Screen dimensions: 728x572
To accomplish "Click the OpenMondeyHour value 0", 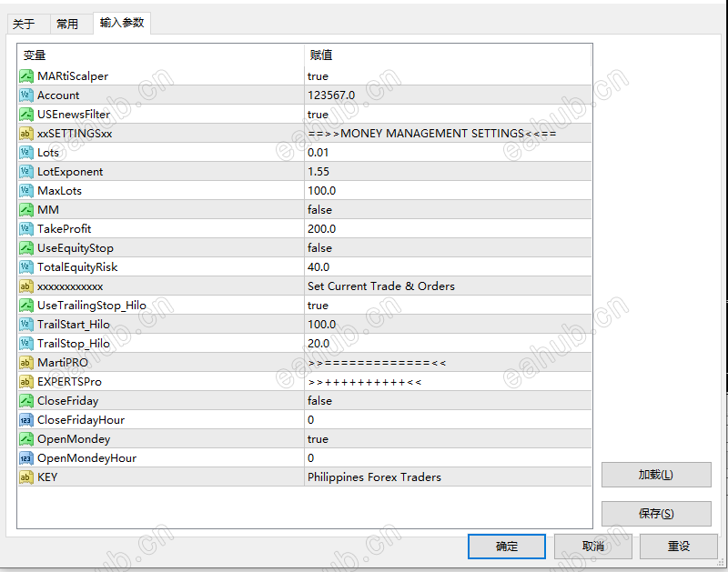I will 311,458.
